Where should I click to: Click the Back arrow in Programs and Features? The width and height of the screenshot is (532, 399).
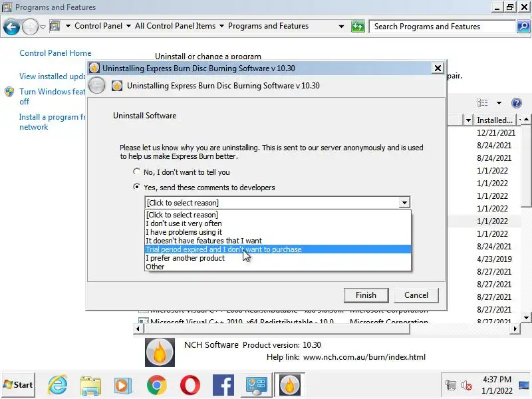(x=11, y=27)
